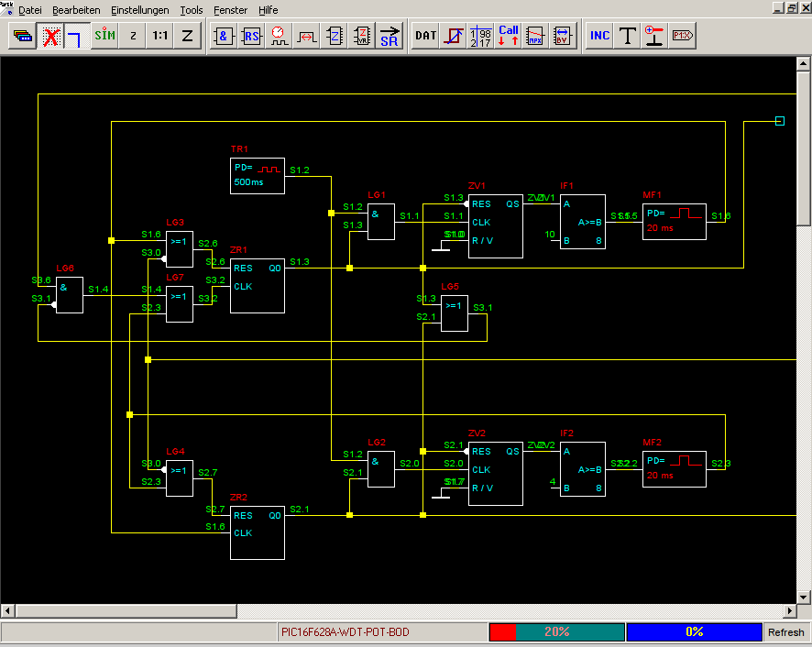Open the Tools menu

pyautogui.click(x=192, y=10)
